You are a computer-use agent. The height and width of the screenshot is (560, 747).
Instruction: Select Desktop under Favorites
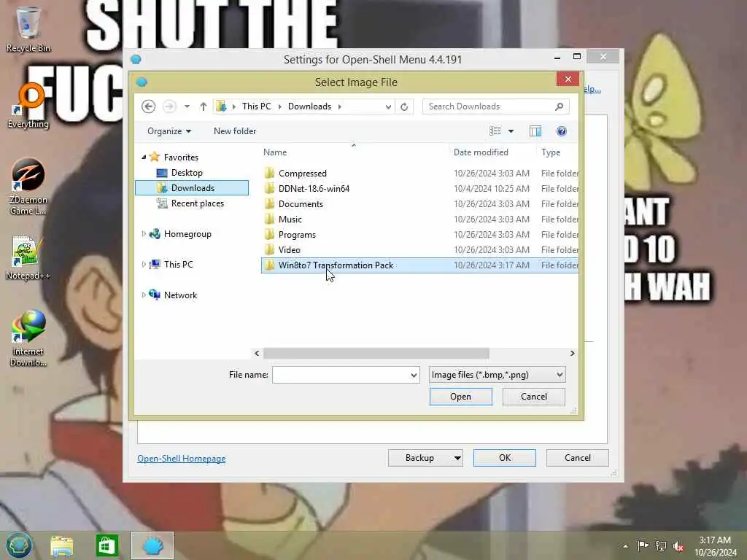187,172
